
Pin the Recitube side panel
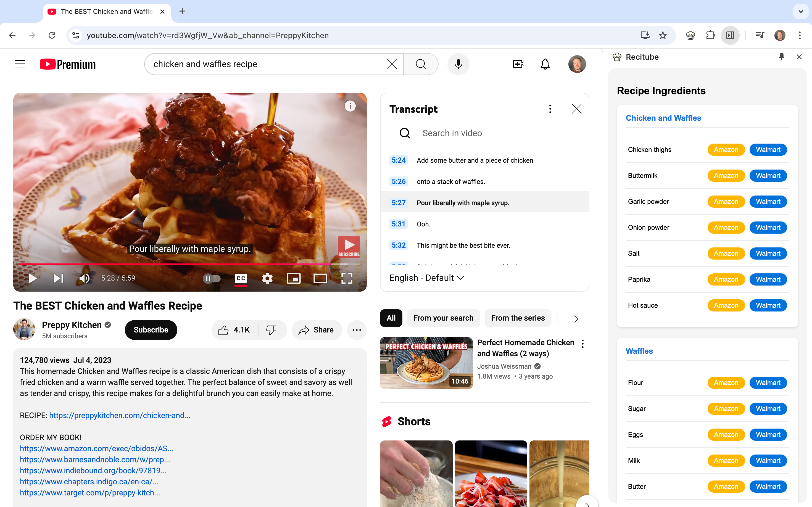[781, 57]
